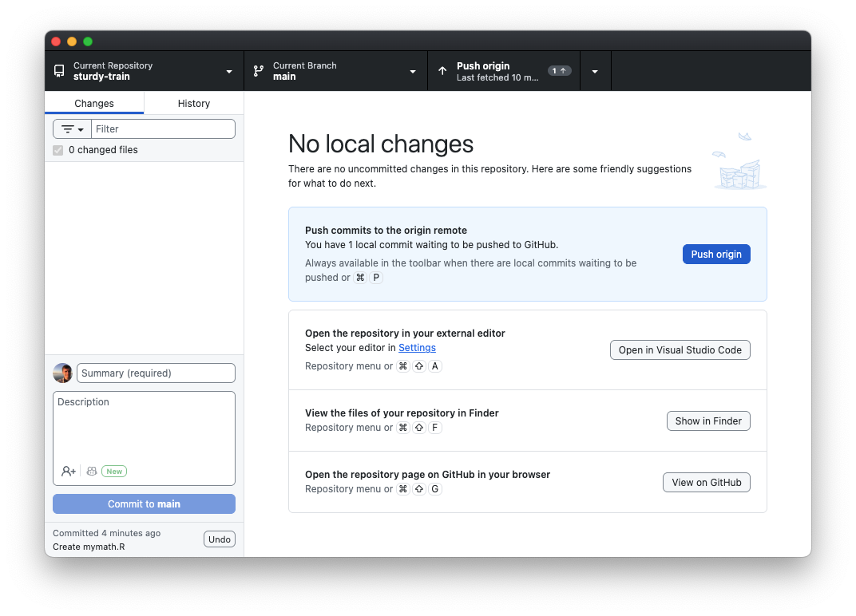856x616 pixels.
Task: Open the dropdown arrow next to Push origin
Action: [595, 72]
